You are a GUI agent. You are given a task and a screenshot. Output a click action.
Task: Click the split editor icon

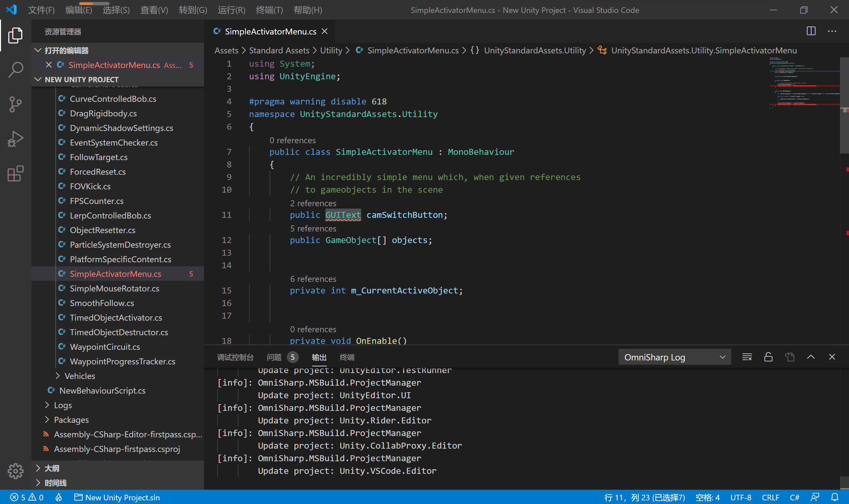pyautogui.click(x=811, y=31)
